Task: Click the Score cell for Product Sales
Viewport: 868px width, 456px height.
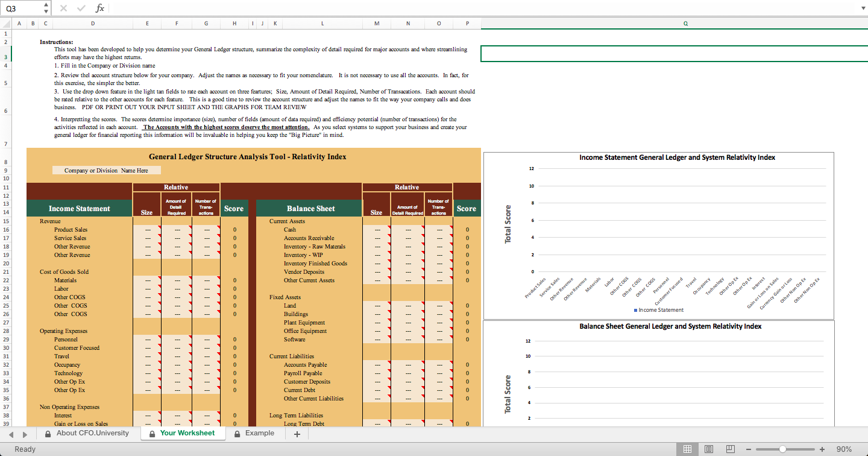Action: click(x=234, y=230)
